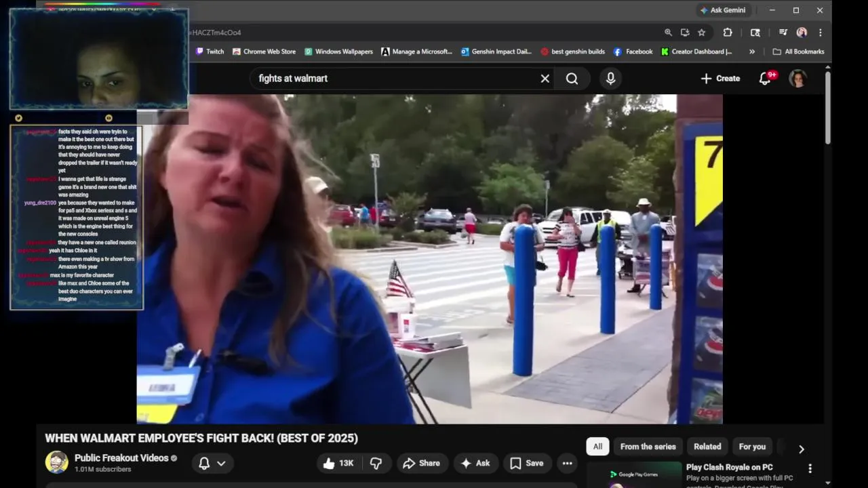Open more actions three-dot menu under video
868x488 pixels.
coord(568,464)
